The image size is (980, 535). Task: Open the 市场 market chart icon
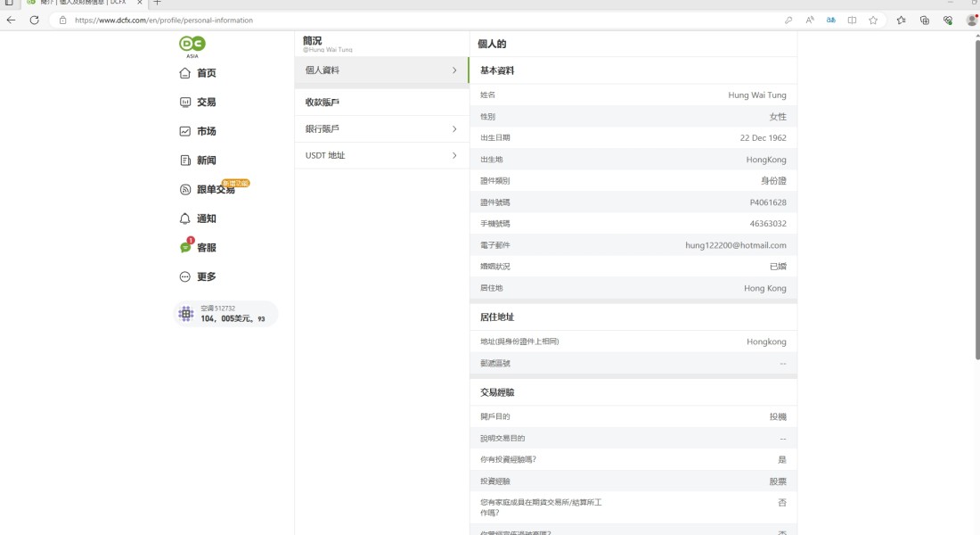(185, 131)
